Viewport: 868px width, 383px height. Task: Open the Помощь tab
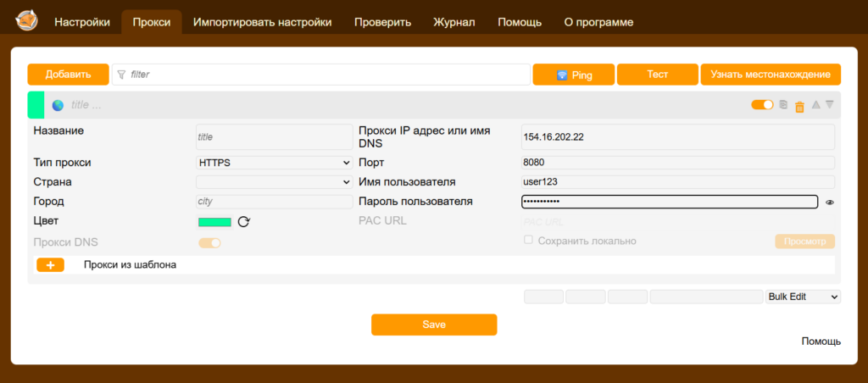point(520,23)
